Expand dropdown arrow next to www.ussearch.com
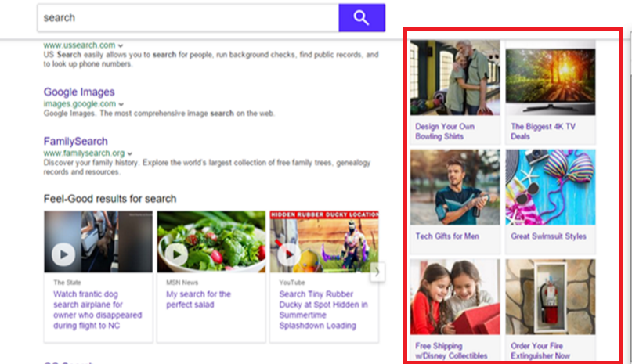Image resolution: width=632 pixels, height=364 pixels. point(121,45)
